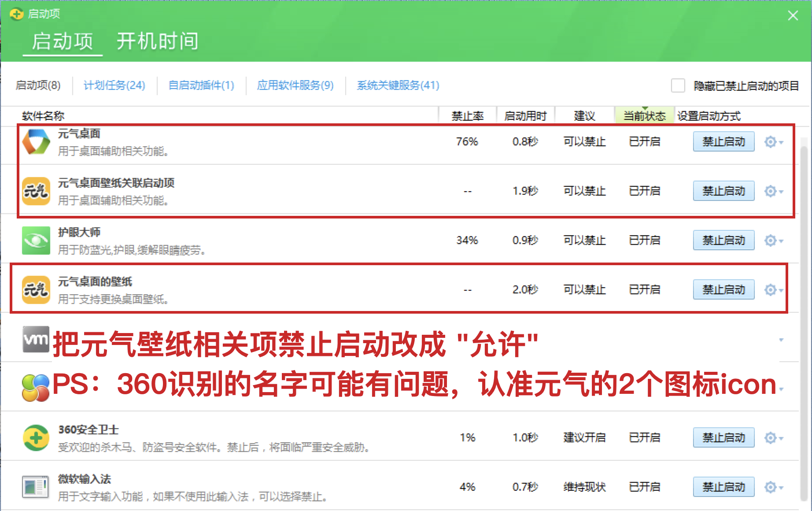The width and height of the screenshot is (812, 511).
Task: Click 1.9秒 startup time value
Action: click(525, 191)
